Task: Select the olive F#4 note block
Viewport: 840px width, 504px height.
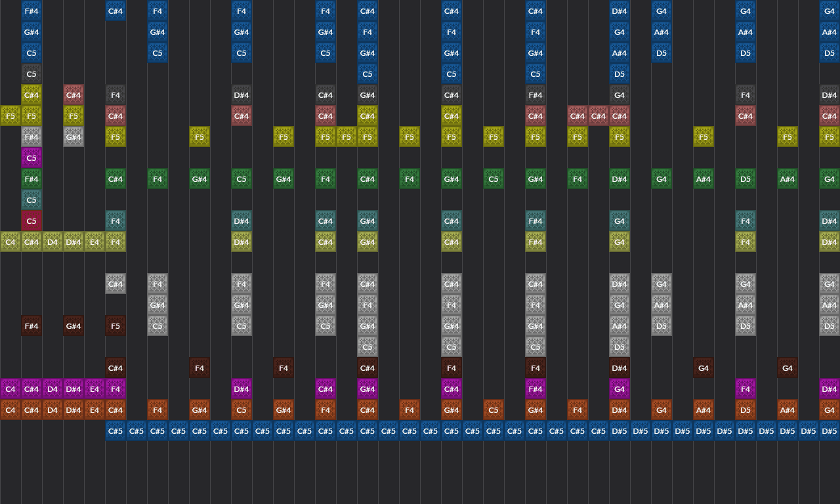Action: [535, 242]
